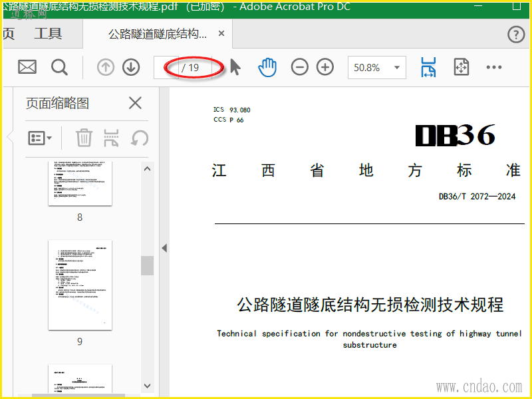The image size is (532, 399).
Task: Click the DB36/T 2072—2024 standard number
Action: click(477, 196)
